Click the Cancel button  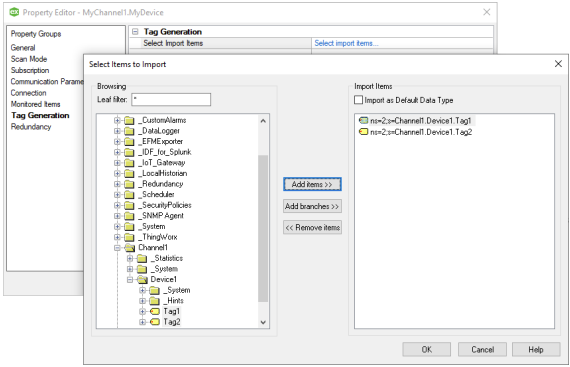click(x=482, y=349)
